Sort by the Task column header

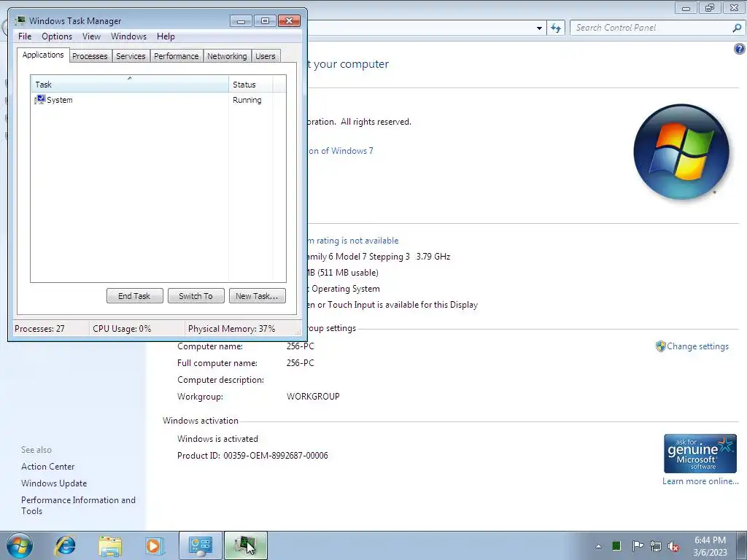pos(130,85)
